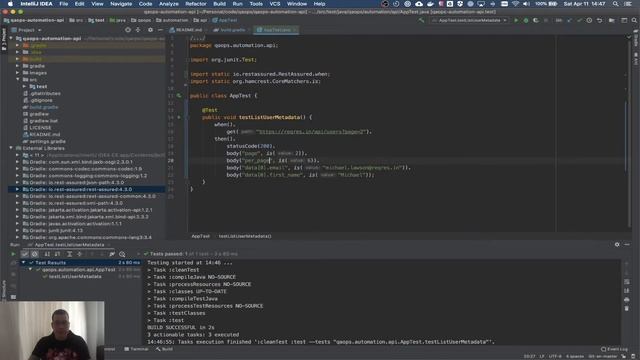Select the AppTest.java editor tab

(276, 30)
